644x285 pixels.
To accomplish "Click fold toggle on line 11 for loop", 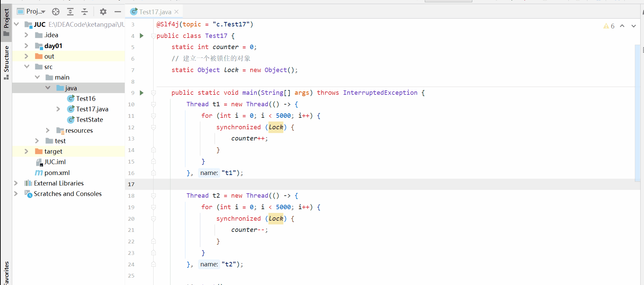I will pos(154,116).
